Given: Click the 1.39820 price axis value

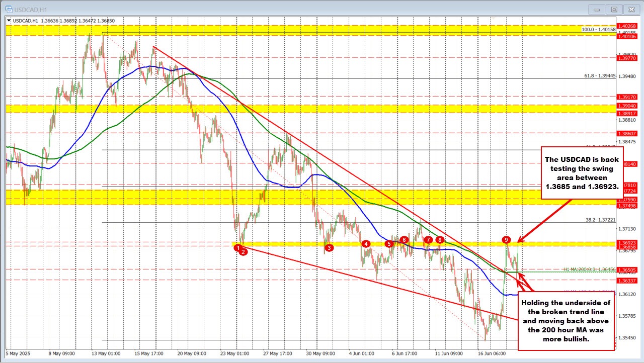Looking at the screenshot, I should pyautogui.click(x=627, y=54).
